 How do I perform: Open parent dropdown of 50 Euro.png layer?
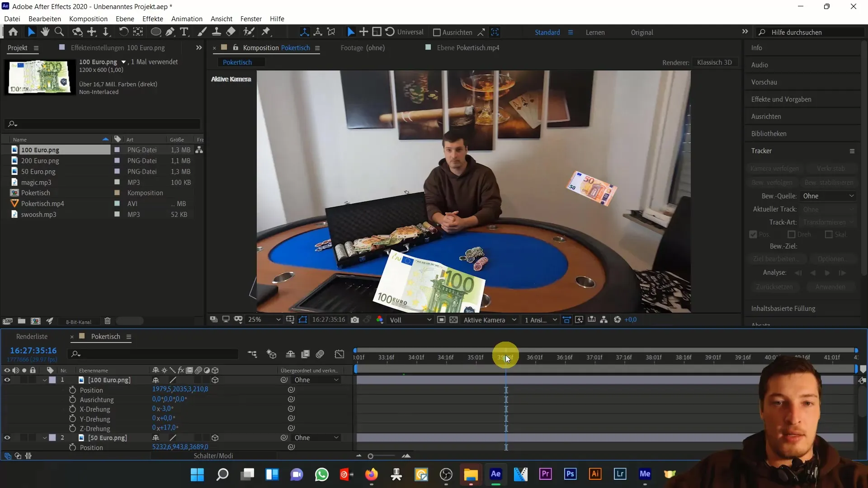(x=316, y=438)
